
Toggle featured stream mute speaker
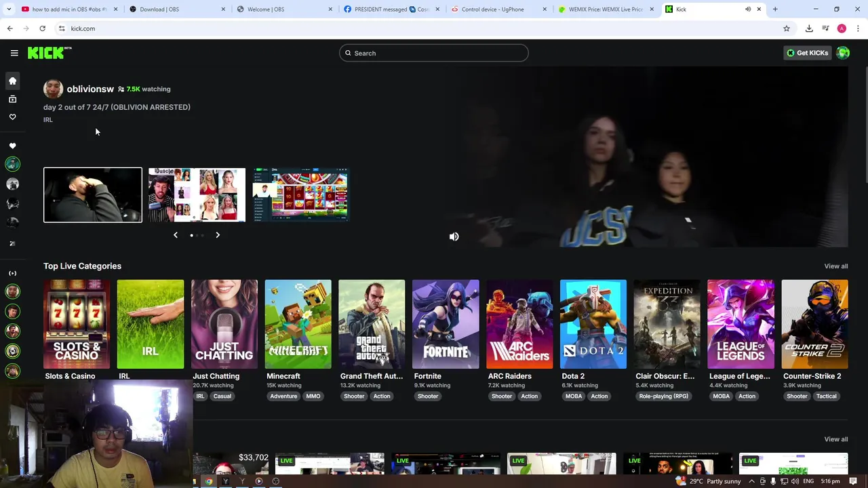pos(454,237)
